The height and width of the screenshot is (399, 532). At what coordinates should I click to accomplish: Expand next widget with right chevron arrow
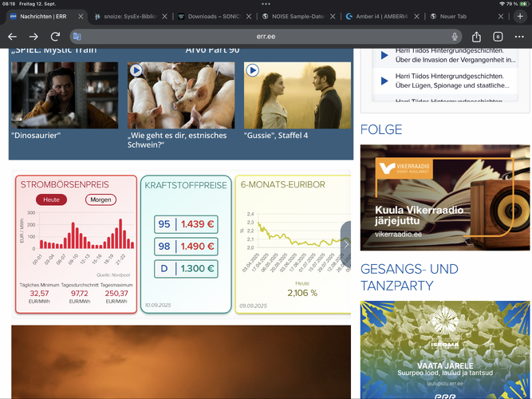tap(345, 244)
